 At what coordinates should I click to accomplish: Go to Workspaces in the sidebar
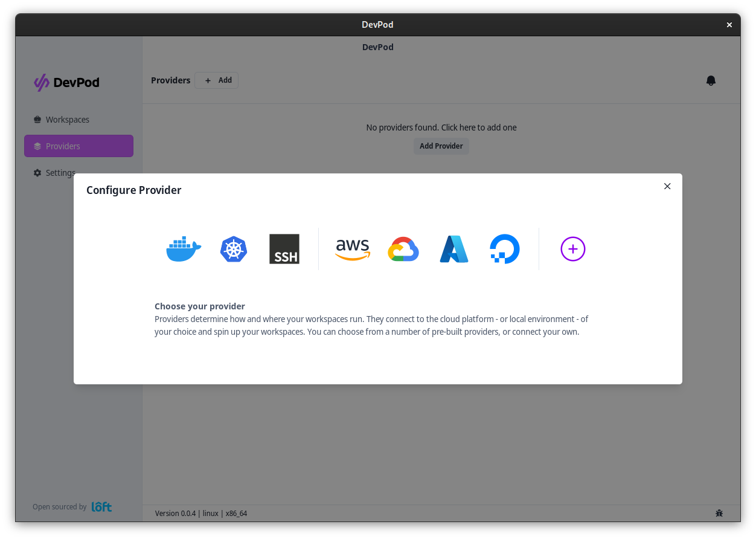pyautogui.click(x=67, y=120)
